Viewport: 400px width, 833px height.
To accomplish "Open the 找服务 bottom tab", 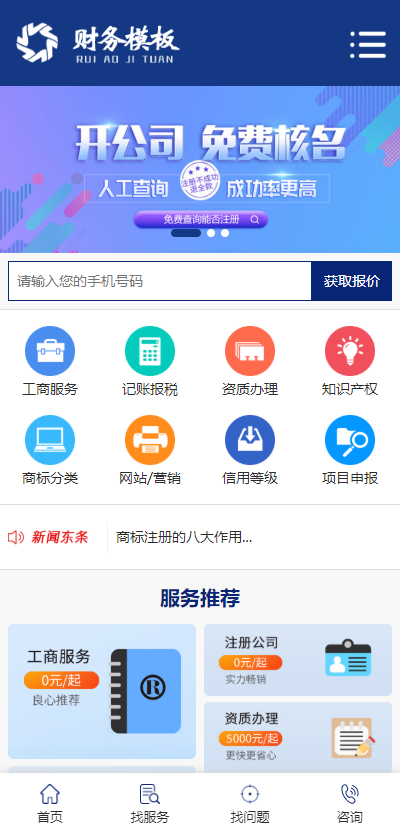I will coord(150,803).
